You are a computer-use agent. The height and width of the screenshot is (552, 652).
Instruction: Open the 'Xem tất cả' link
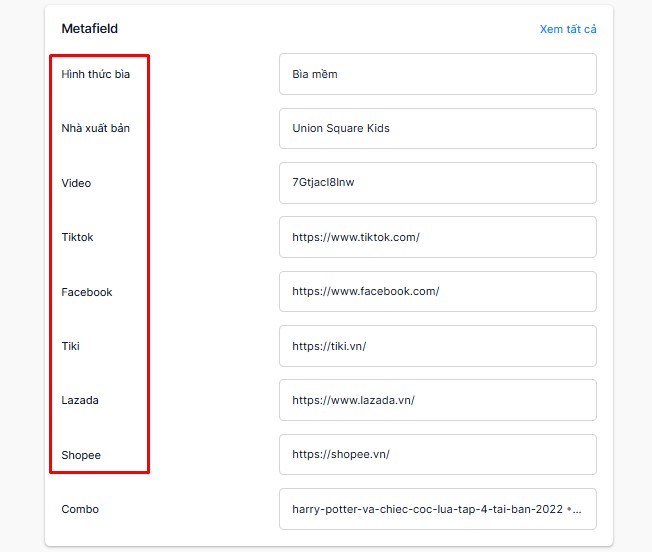pyautogui.click(x=568, y=29)
